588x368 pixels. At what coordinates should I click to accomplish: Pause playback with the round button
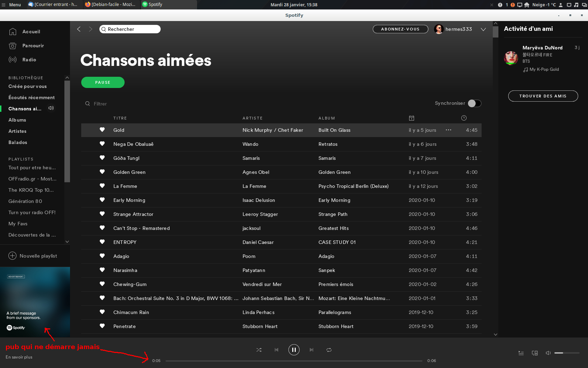(294, 350)
